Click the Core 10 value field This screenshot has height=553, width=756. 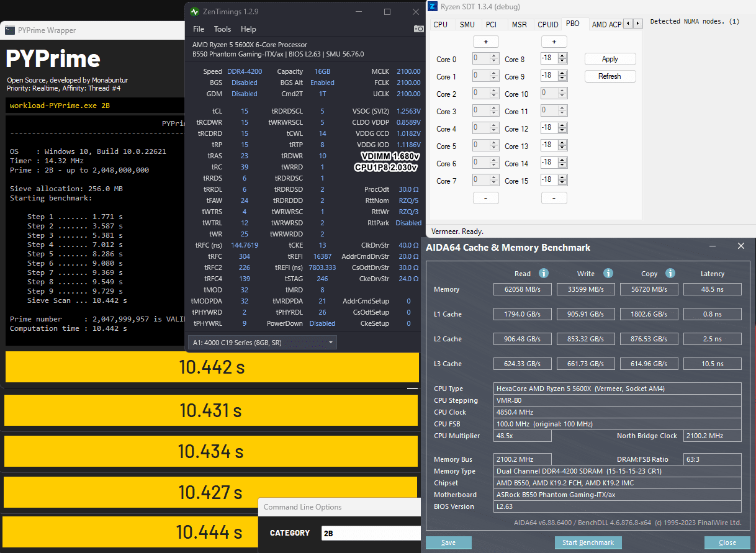[x=553, y=94]
